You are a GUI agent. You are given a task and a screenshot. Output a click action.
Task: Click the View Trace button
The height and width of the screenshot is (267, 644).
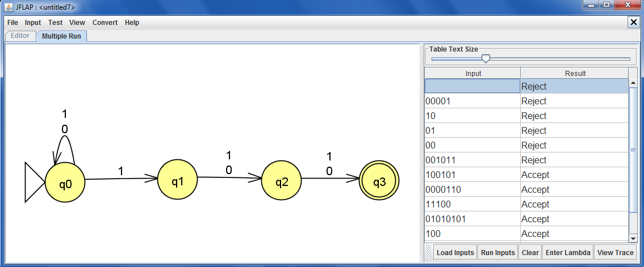pyautogui.click(x=615, y=253)
